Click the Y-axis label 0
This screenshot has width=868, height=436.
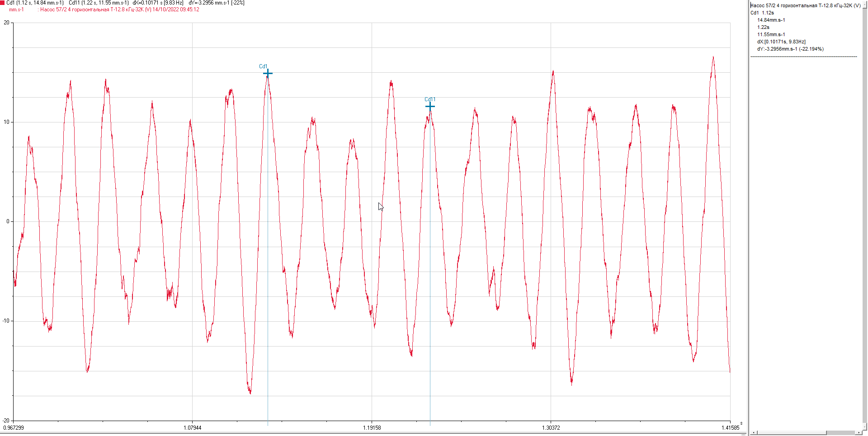pos(8,221)
